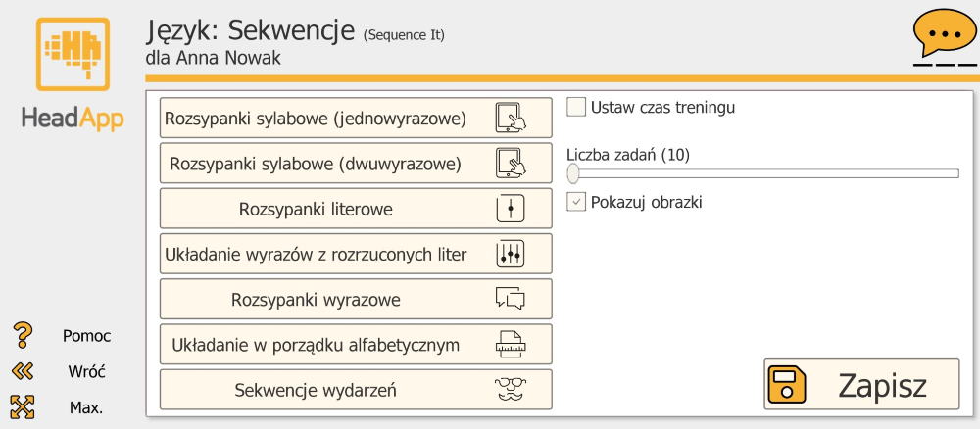Click chat bubbles icon in Rozsypanki wyrazowe
The width and height of the screenshot is (980, 429).
(x=510, y=299)
